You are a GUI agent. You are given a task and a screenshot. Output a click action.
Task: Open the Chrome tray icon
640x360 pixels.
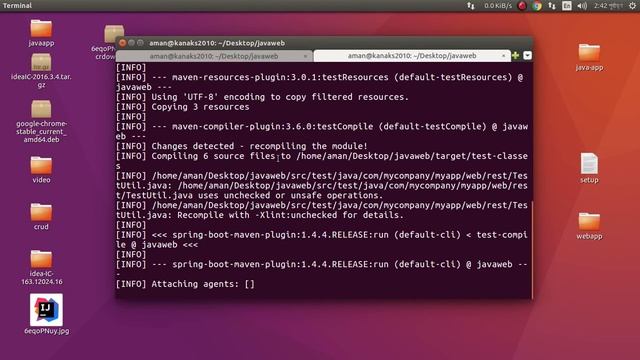point(537,6)
